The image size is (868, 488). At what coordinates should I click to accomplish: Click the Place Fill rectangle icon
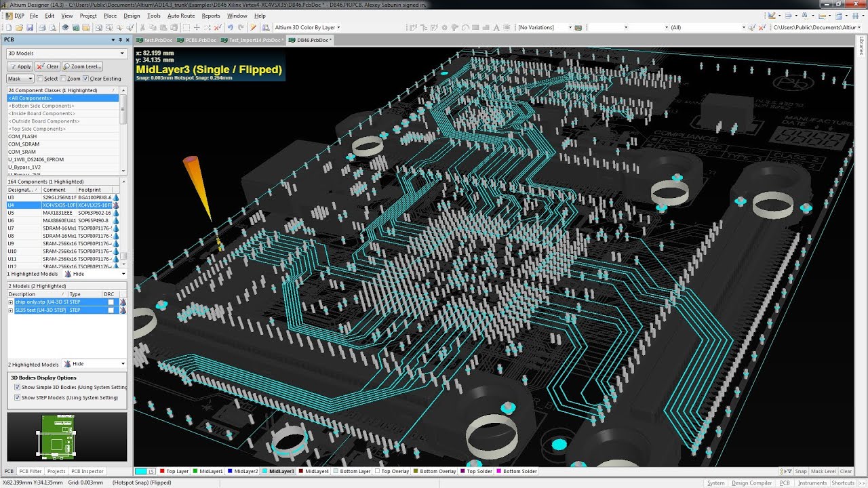pos(475,27)
